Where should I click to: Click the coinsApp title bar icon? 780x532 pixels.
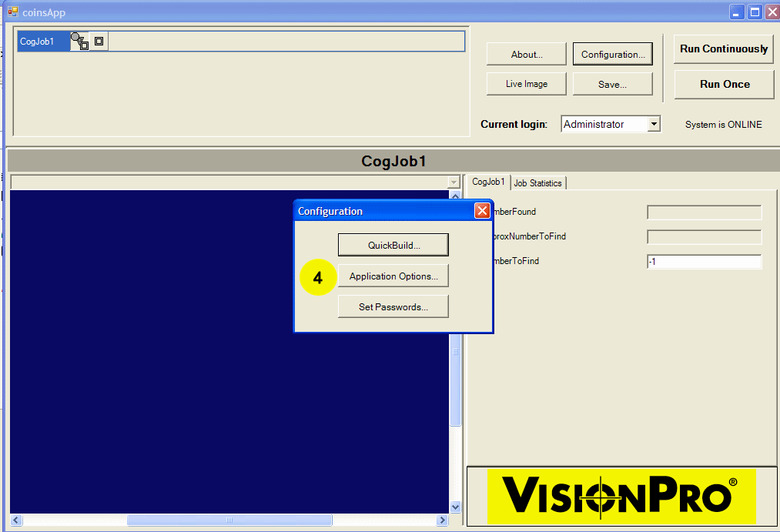pos(12,12)
